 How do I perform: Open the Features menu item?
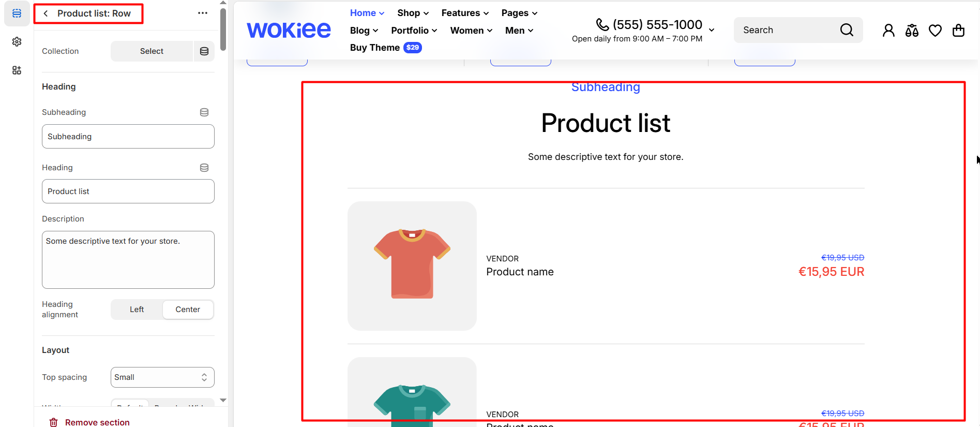pyautogui.click(x=464, y=13)
